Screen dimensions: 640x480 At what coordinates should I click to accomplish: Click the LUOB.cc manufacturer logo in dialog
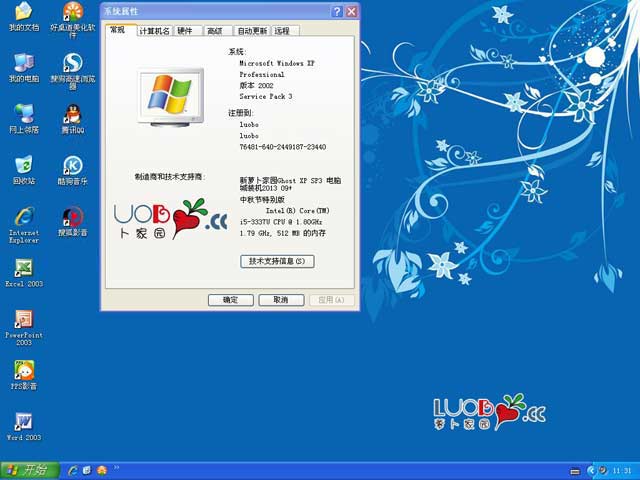click(x=171, y=219)
